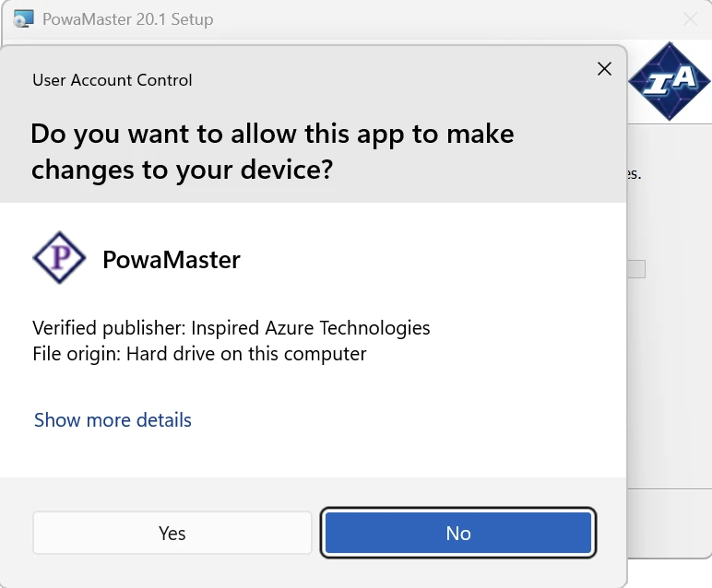Screen dimensions: 712x588
Task: Click Yes to allow PowaMaster changes
Action: (172, 533)
